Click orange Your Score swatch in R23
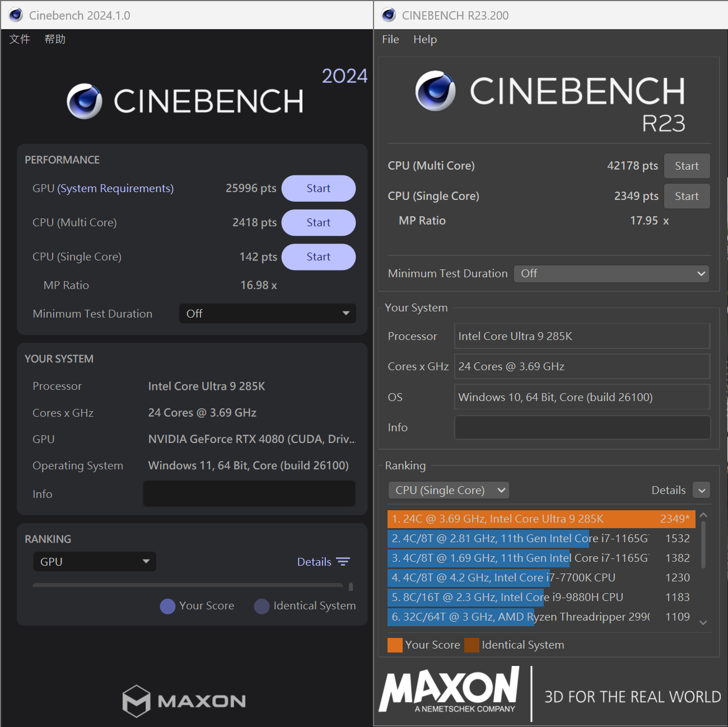Viewport: 728px width, 727px height. pos(395,645)
